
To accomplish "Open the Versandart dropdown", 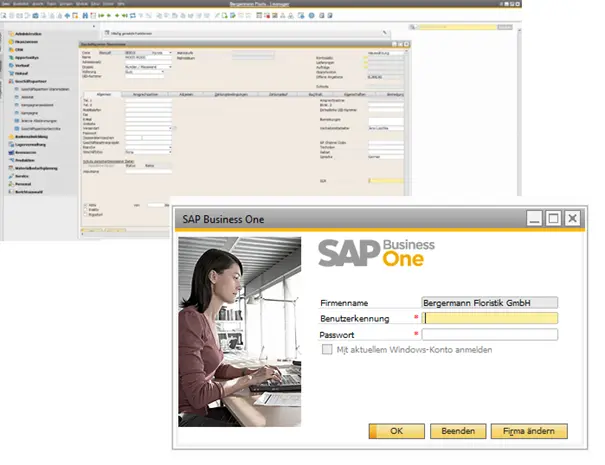I will (x=170, y=128).
